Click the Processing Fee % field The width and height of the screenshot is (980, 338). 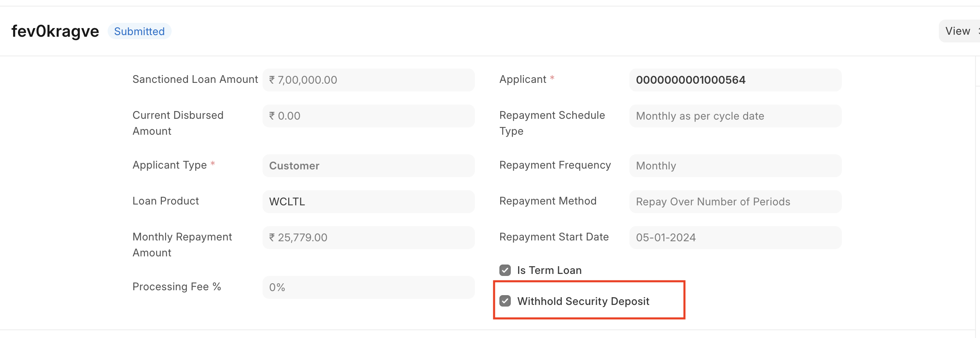368,287
